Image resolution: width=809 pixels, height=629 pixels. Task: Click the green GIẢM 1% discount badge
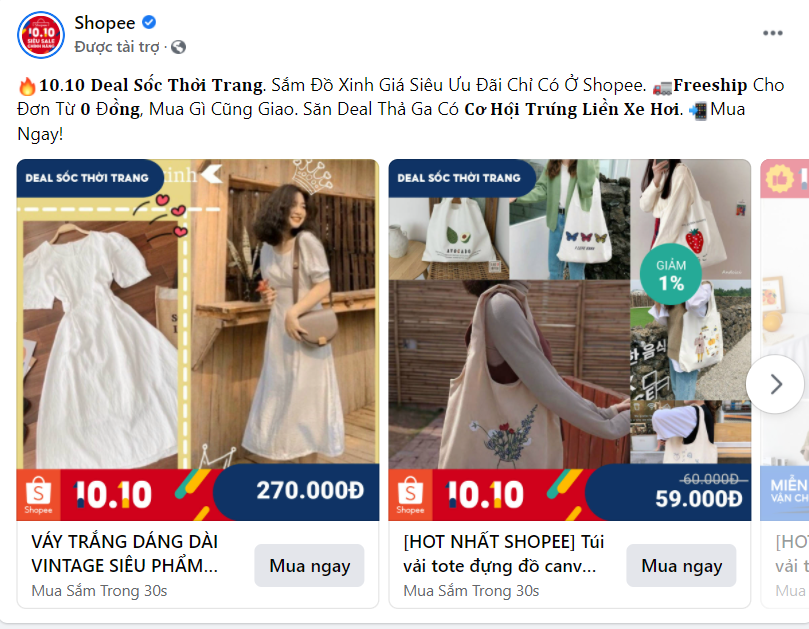671,275
